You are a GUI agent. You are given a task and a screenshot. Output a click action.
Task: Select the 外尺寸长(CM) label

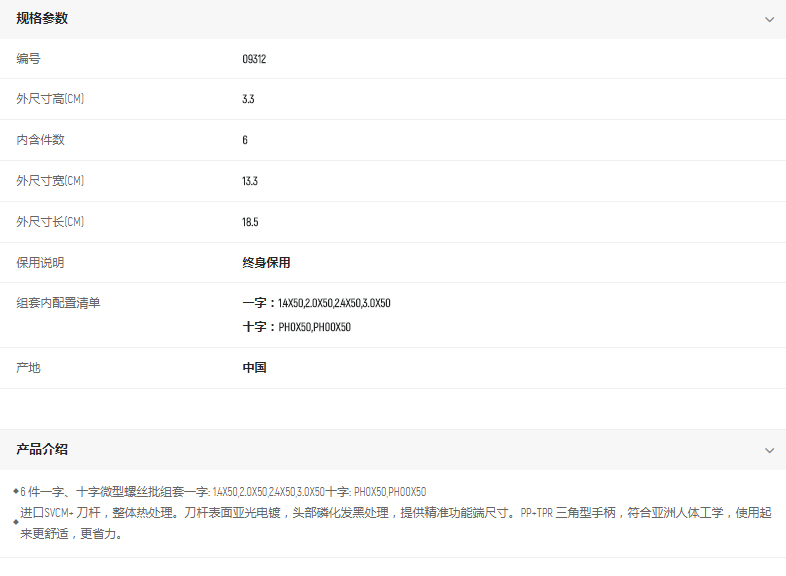pyautogui.click(x=50, y=222)
